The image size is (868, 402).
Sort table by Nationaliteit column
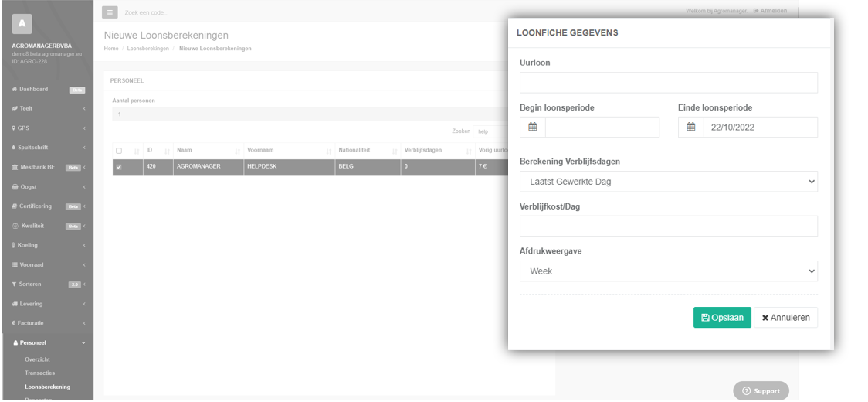368,151
